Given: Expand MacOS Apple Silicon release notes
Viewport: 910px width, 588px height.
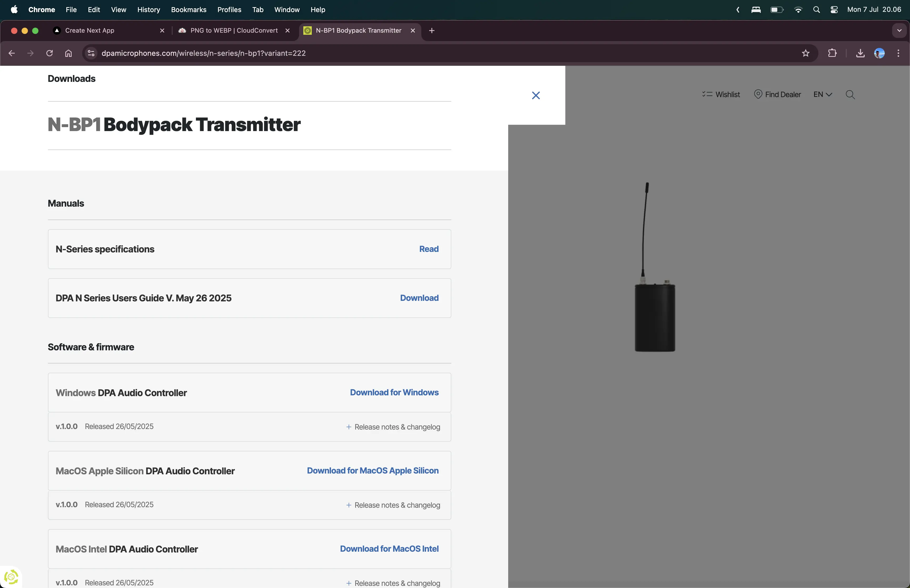Looking at the screenshot, I should [393, 505].
